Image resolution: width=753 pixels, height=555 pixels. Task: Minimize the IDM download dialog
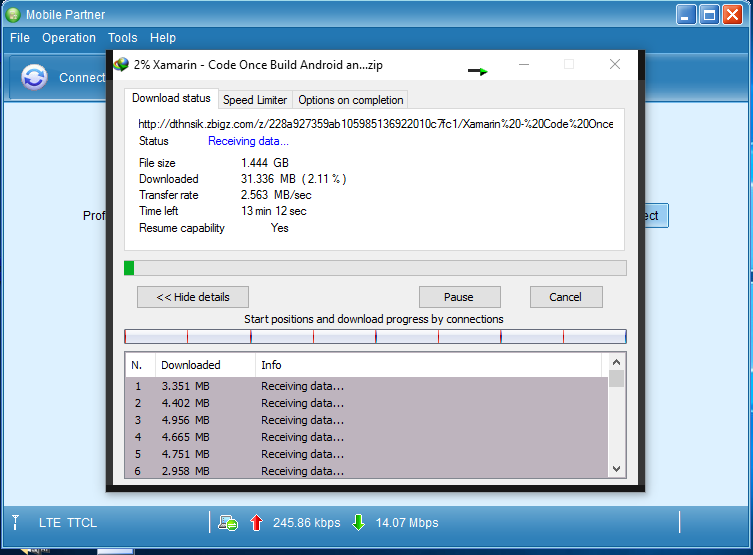[x=524, y=64]
